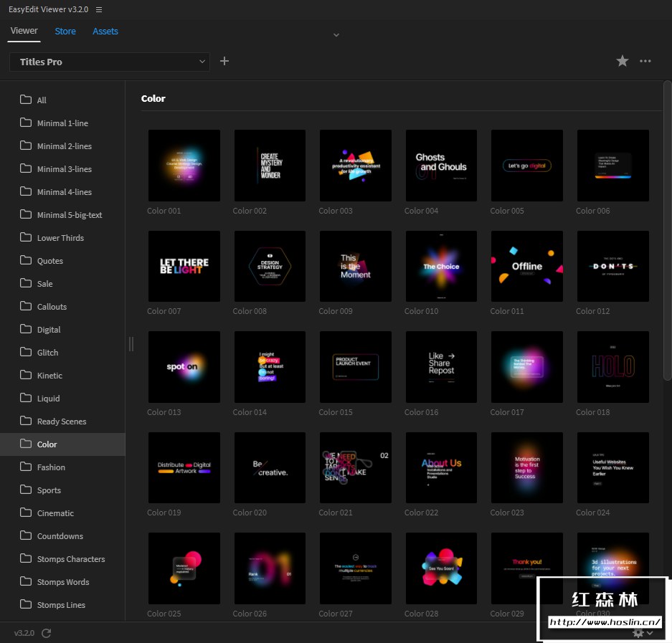This screenshot has height=643, width=672.
Task: Click the favorites star icon
Action: (623, 62)
